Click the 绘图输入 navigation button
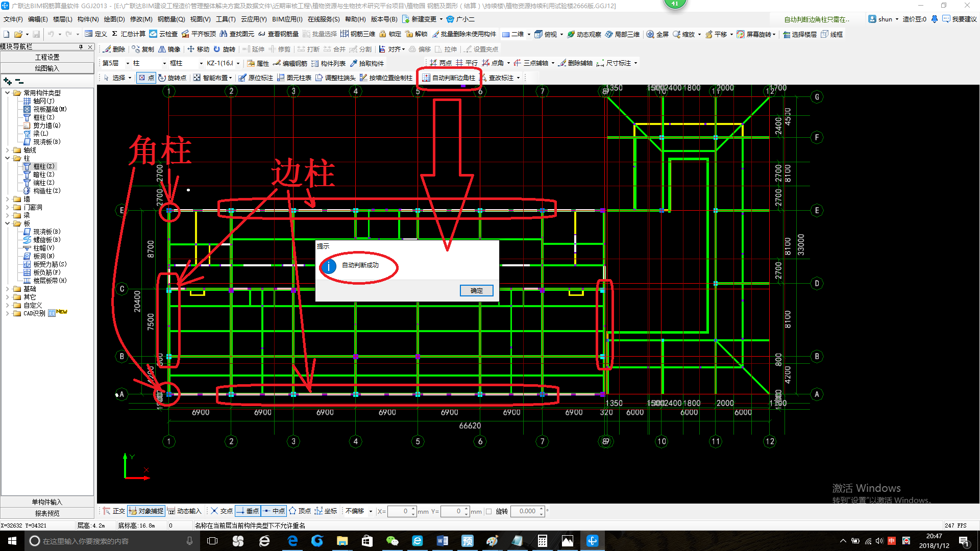The image size is (980, 551). 47,68
